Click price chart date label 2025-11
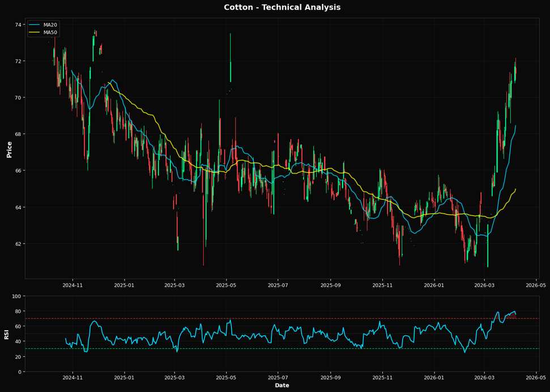Image resolution: width=550 pixels, height=392 pixels. (382, 285)
